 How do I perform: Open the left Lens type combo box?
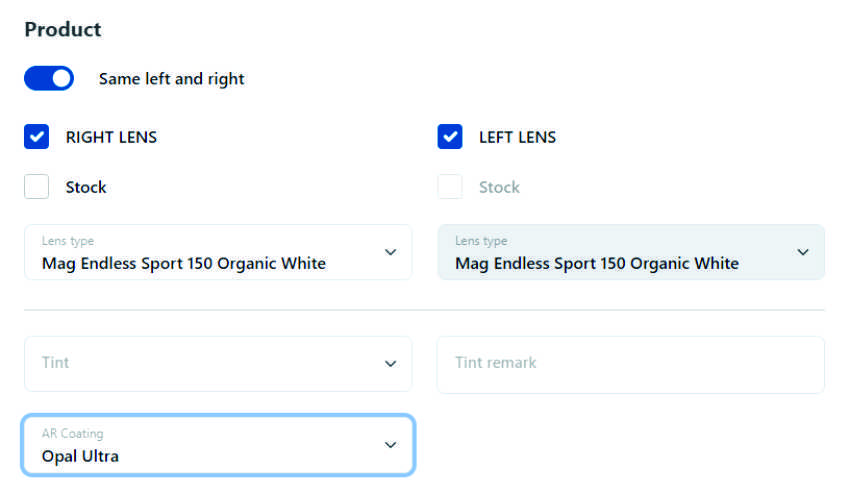pyautogui.click(x=610, y=253)
